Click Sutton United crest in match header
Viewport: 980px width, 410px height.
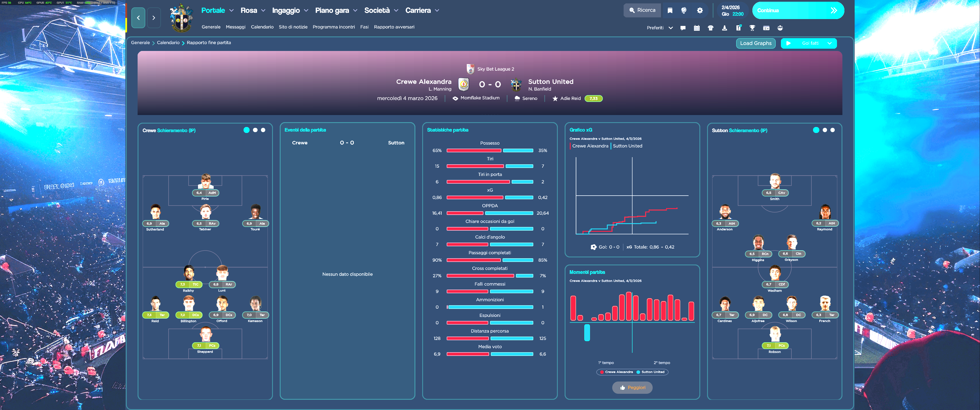click(x=516, y=85)
